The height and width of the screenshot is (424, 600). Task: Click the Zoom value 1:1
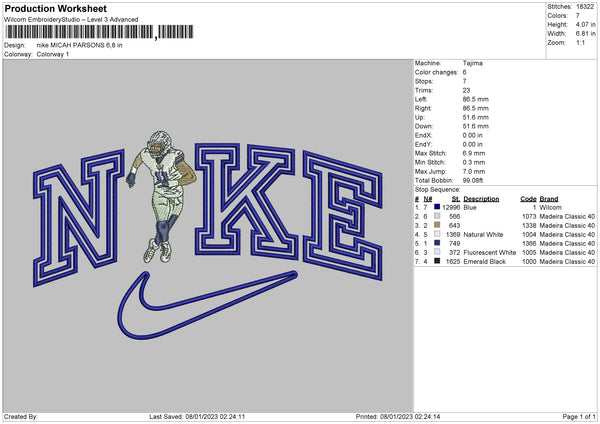click(580, 43)
